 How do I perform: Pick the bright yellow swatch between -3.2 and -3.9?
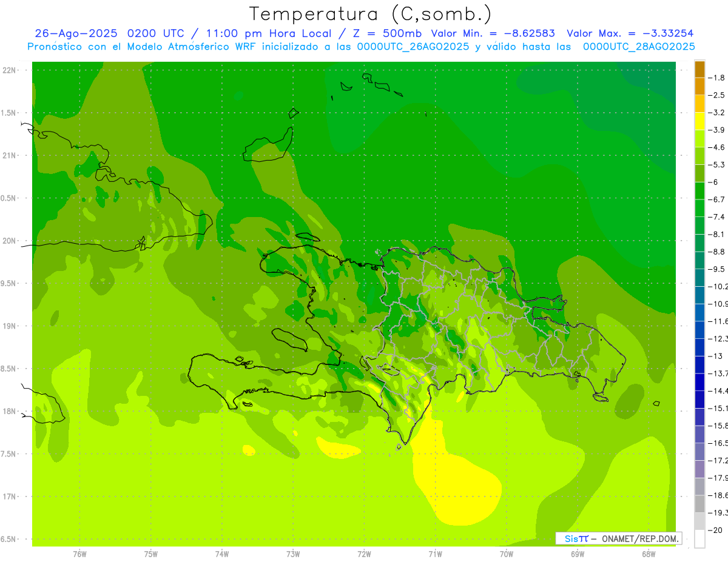click(699, 121)
